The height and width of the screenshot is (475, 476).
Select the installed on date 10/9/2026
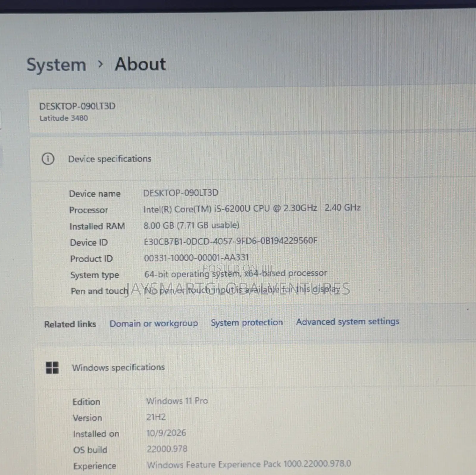pyautogui.click(x=166, y=433)
